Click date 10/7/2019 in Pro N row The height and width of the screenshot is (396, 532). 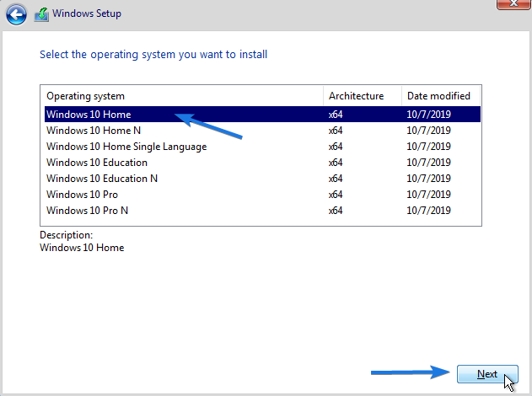428,211
